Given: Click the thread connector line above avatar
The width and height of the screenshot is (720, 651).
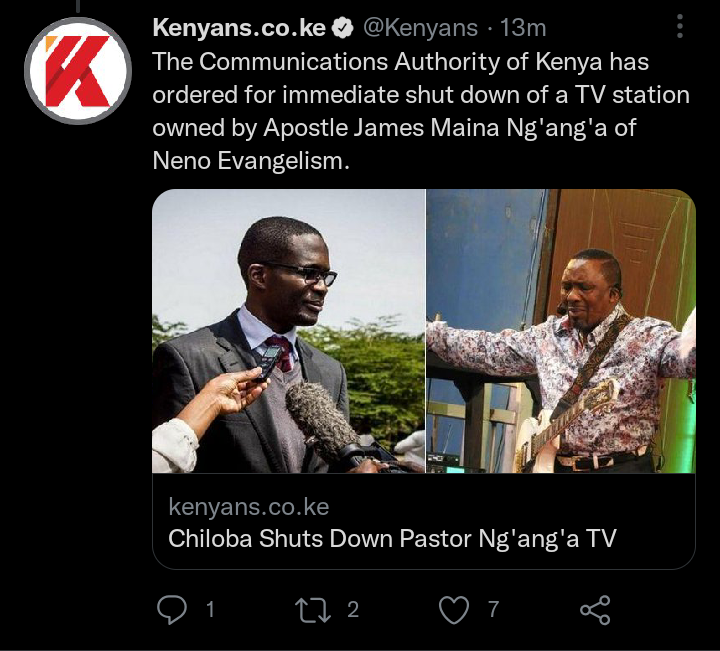Looking at the screenshot, I should tap(78, 6).
